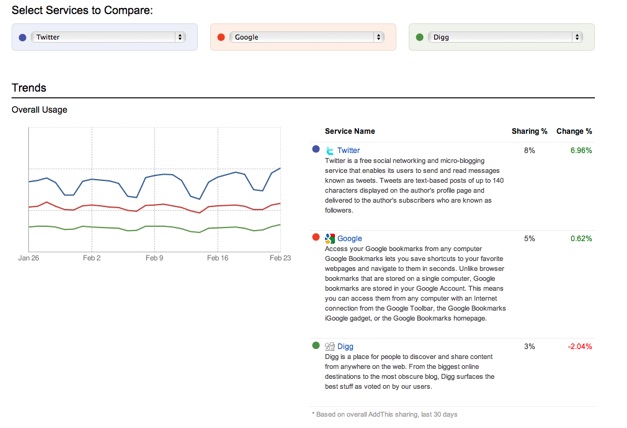
Task: Expand the Digg service dropdown
Action: point(506,37)
